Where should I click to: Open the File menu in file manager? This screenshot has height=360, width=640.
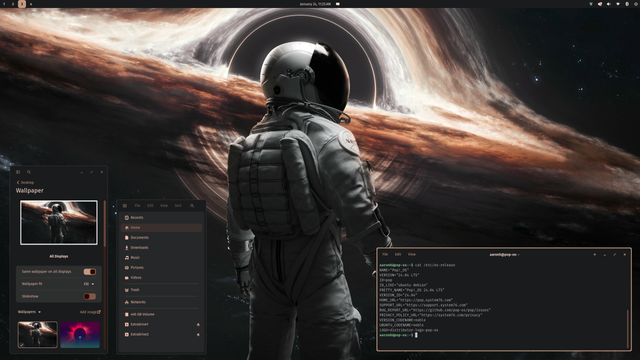138,206
